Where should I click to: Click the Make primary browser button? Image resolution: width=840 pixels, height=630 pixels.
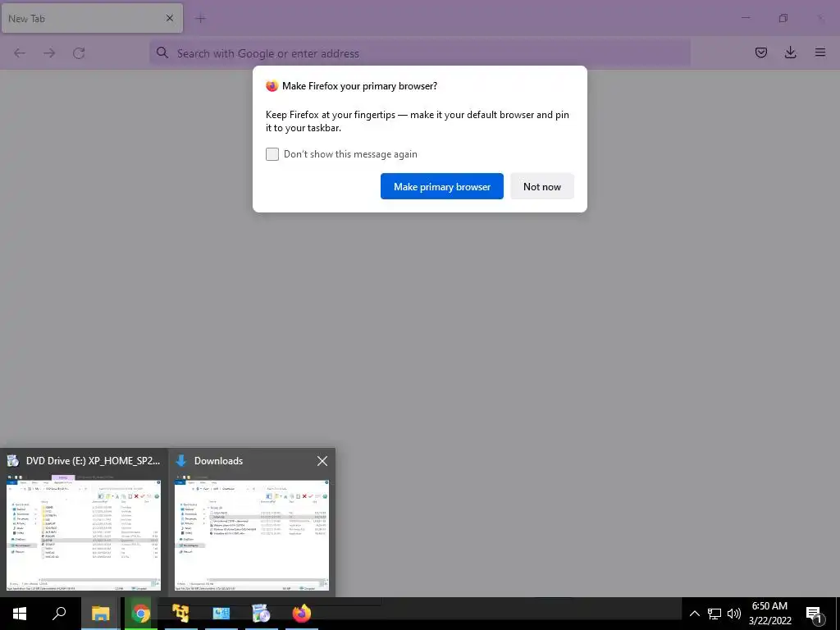(x=442, y=186)
